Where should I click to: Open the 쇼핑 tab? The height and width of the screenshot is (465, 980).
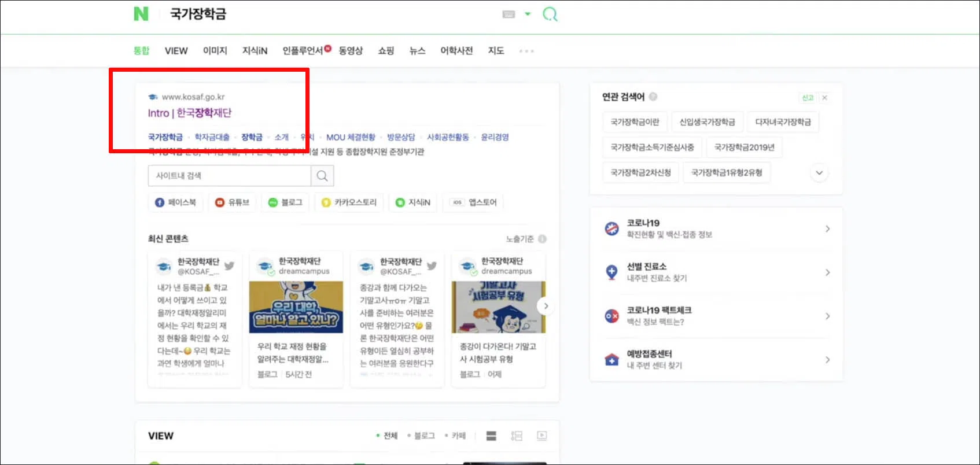pos(386,51)
